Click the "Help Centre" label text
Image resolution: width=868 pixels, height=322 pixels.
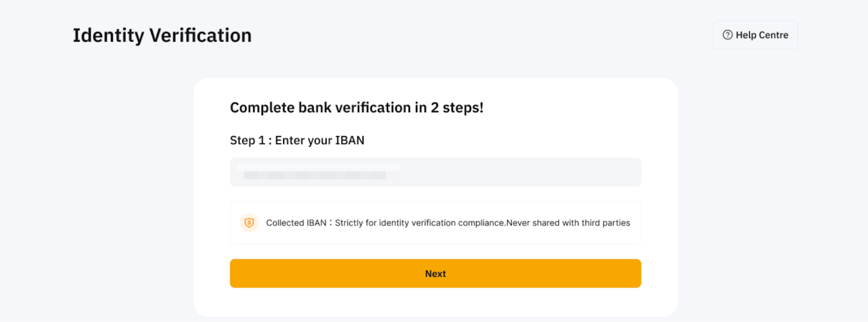762,35
